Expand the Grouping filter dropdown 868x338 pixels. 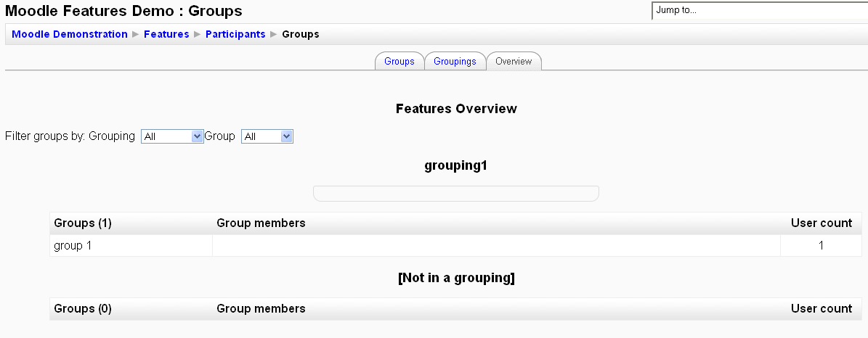172,136
